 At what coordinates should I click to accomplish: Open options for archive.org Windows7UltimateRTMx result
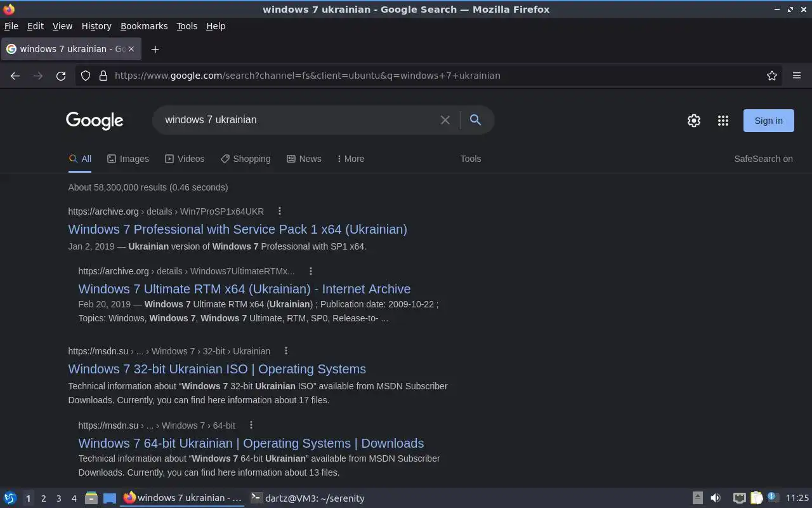pos(311,271)
